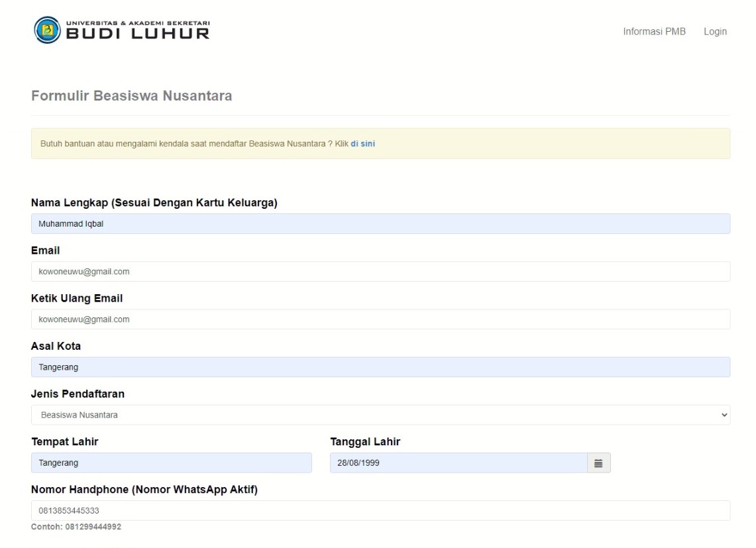This screenshot has width=756, height=548.
Task: Focus the Nama Lengkap field with Muhammad Iqbal
Action: [x=380, y=224]
